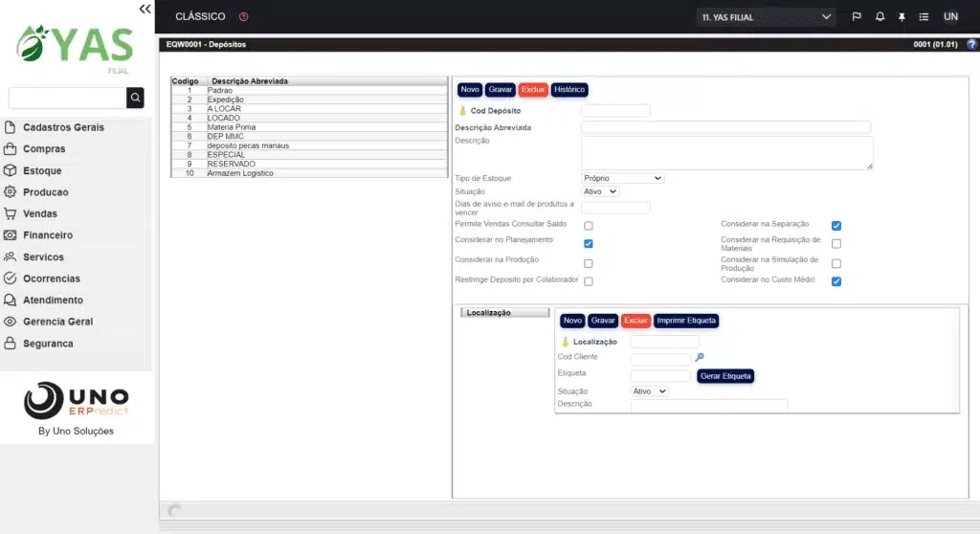Click the blue help icon in Depósitos title bar
The image size is (980, 534).
click(972, 44)
